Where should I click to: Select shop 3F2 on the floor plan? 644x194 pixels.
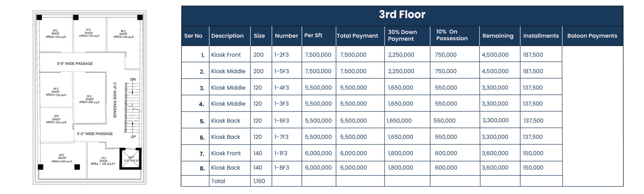coord(56,119)
